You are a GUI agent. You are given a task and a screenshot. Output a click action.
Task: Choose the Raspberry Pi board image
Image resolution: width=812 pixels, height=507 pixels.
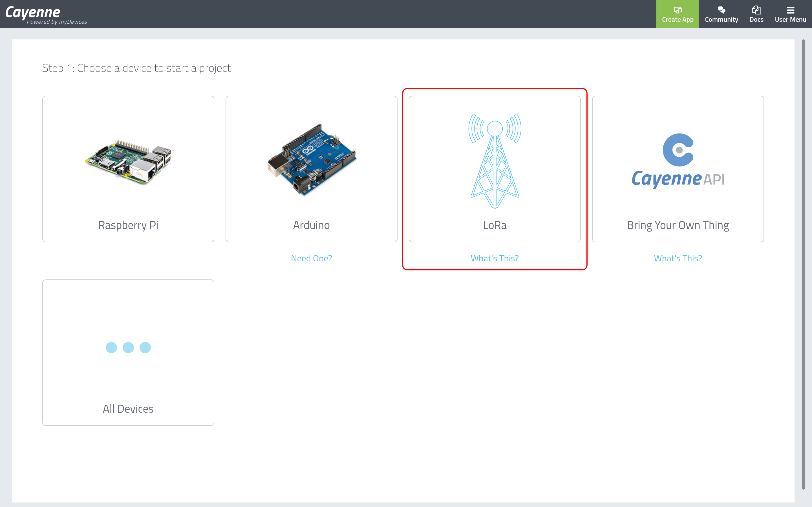tap(128, 162)
